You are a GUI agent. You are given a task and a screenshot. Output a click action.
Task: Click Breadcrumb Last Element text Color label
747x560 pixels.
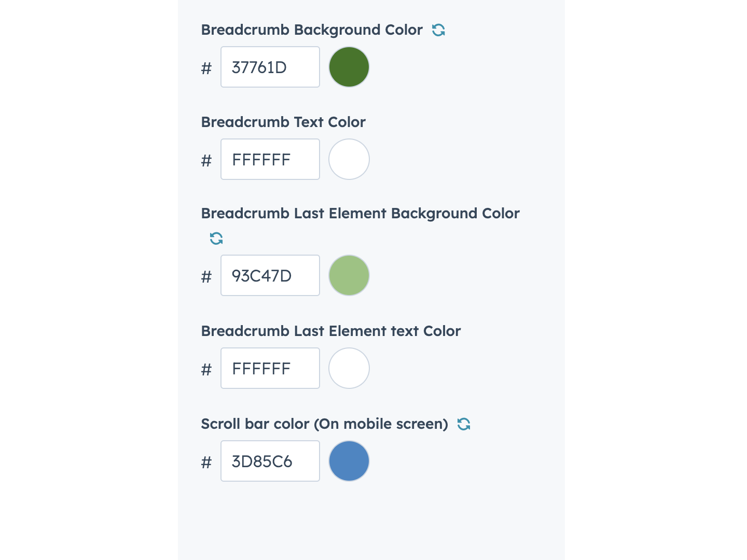click(x=330, y=331)
